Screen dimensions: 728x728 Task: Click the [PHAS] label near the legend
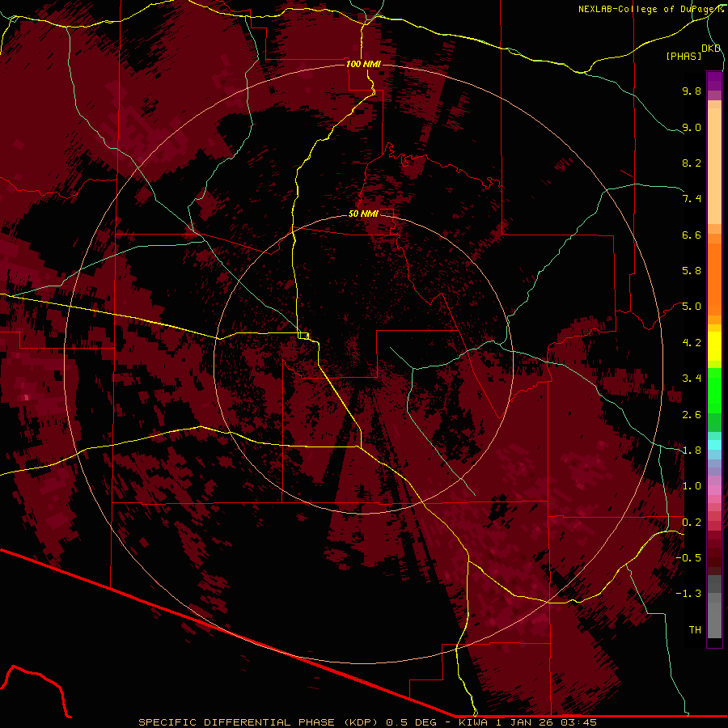click(684, 56)
